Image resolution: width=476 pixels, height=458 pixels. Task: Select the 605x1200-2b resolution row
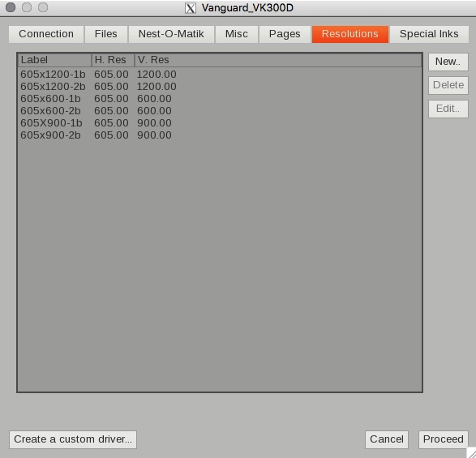click(220, 87)
